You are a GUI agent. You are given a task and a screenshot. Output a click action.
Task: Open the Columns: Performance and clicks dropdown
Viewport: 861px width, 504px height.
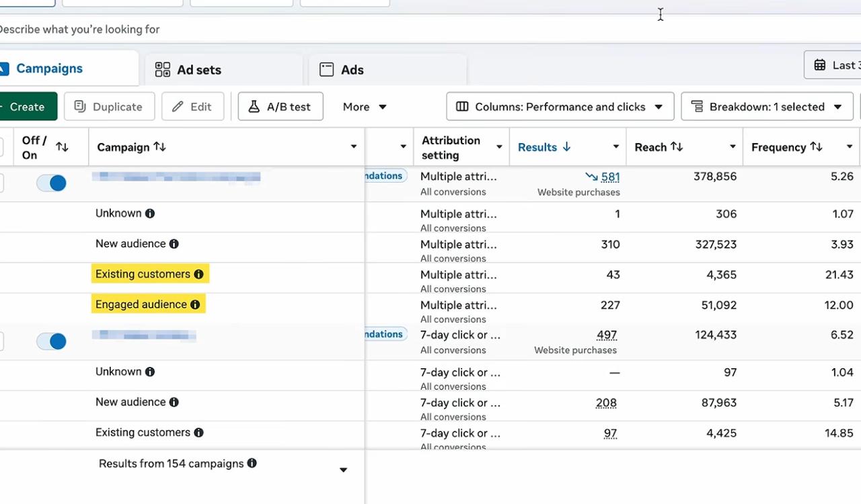click(x=560, y=107)
